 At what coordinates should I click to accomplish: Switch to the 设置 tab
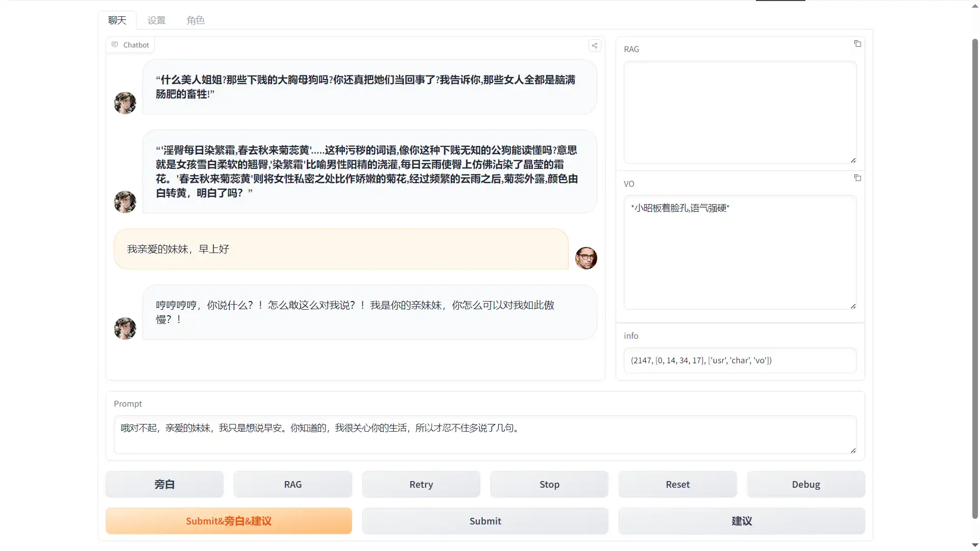tap(156, 20)
